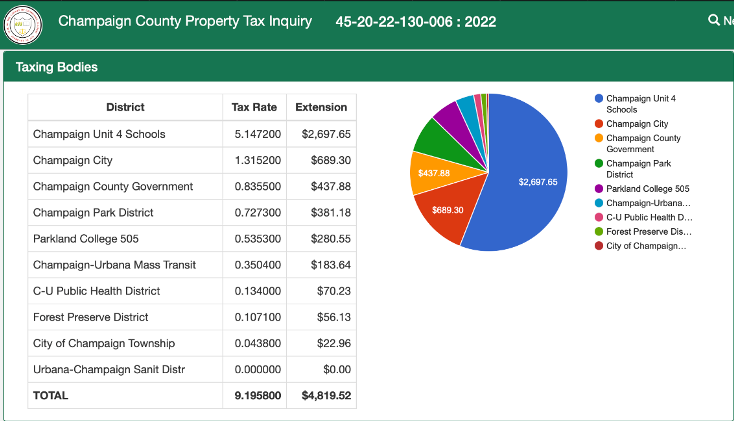The image size is (734, 422).
Task: Click the Extension column header
Action: pos(321,107)
